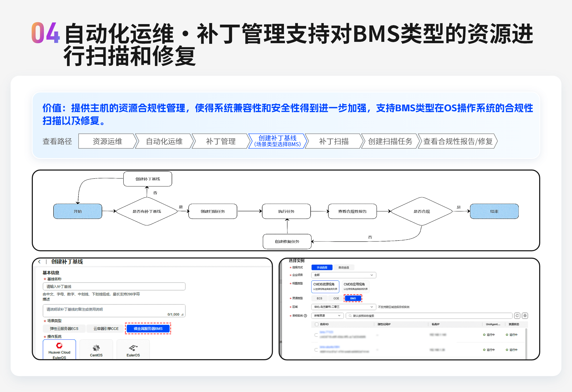
Task: Tick the 名称/ID select-all checkbox
Action: pos(316,324)
